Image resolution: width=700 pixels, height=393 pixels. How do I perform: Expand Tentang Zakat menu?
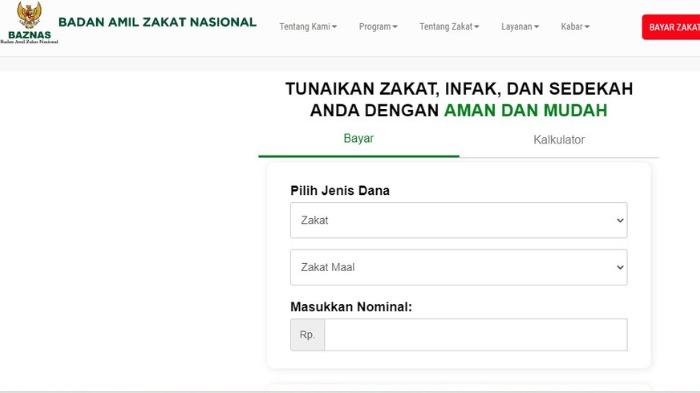(x=449, y=27)
